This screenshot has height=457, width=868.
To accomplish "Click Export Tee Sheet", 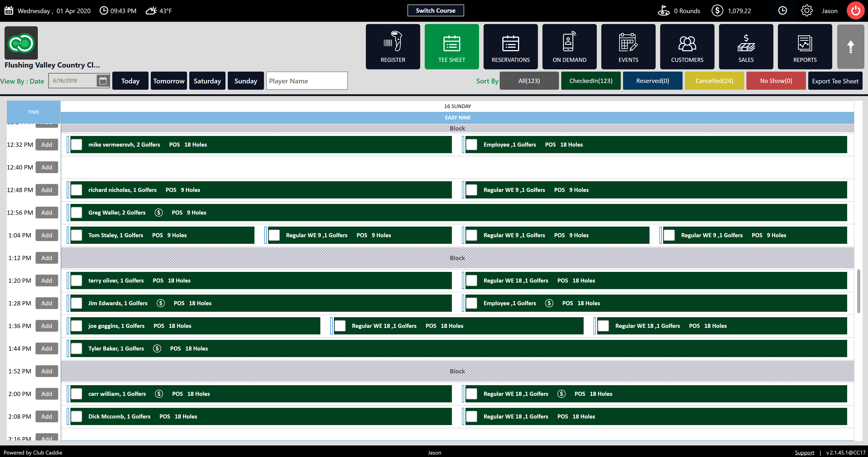I will click(x=835, y=81).
